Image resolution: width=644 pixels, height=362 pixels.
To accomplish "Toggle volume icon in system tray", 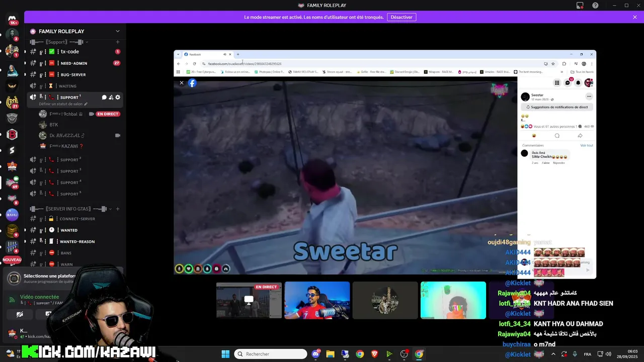I will click(608, 354).
